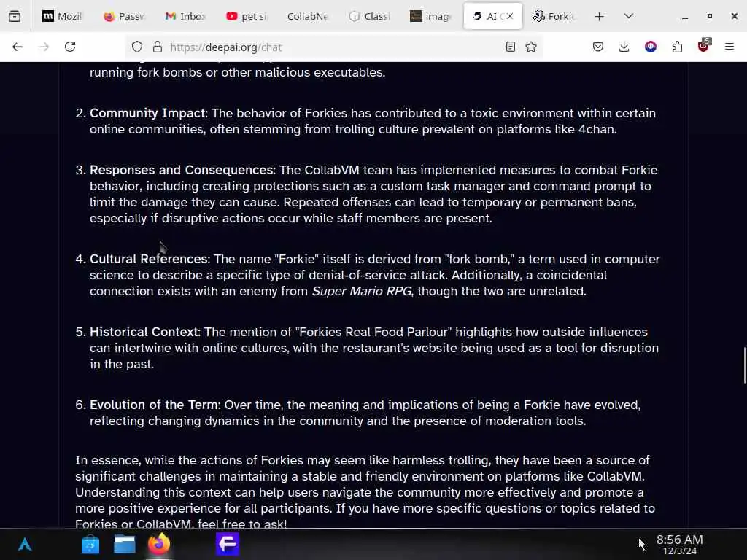
Task: Open a new browser tab
Action: 600,16
